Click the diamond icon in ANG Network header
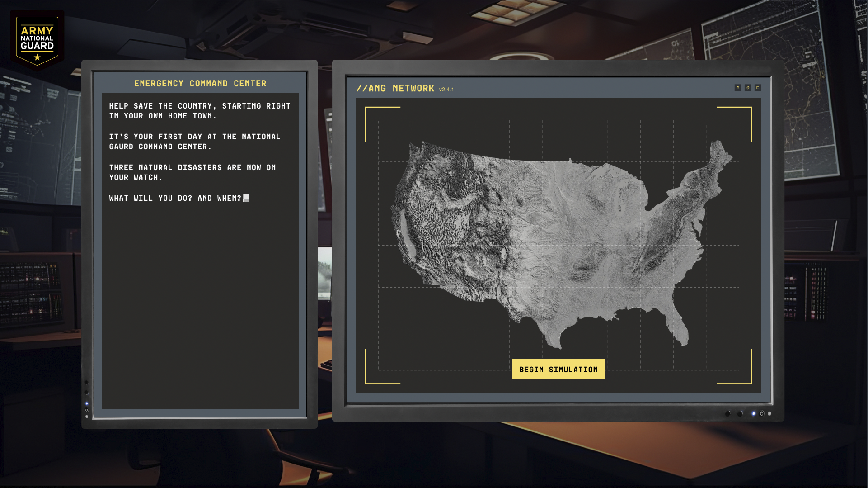The image size is (868, 488). coord(748,88)
